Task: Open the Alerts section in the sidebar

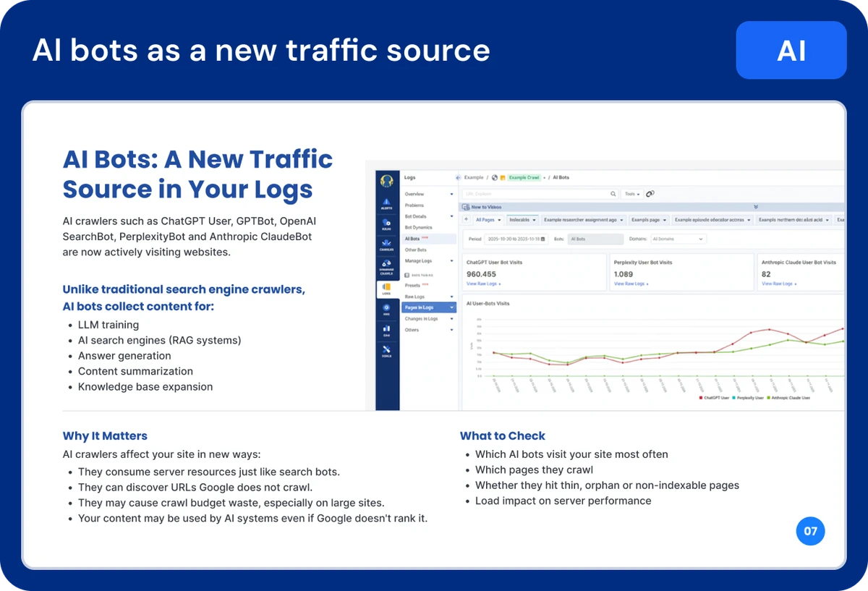Action: (x=387, y=203)
